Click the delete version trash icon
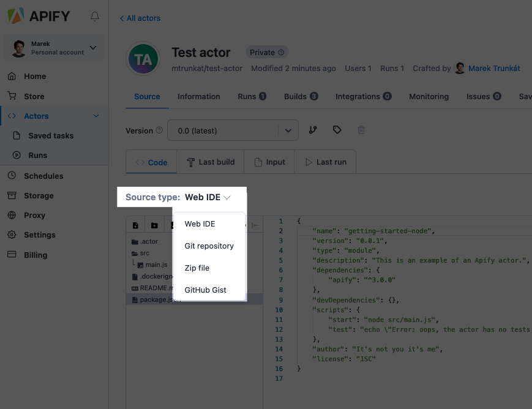 (361, 130)
